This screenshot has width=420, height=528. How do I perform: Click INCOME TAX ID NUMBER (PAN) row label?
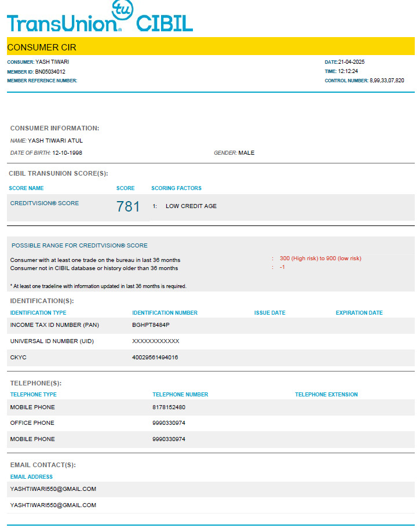(54, 325)
